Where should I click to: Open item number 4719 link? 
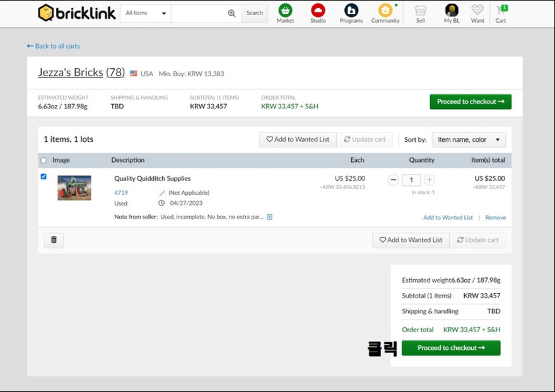(121, 192)
